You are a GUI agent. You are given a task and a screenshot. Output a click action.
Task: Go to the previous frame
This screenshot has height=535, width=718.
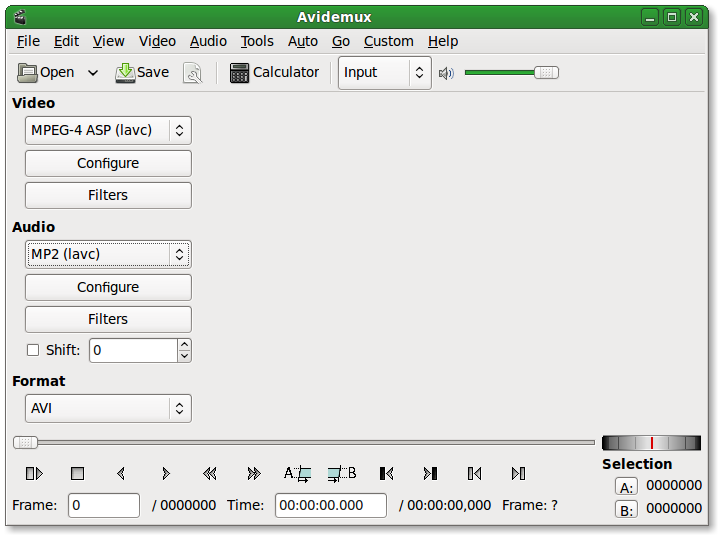tap(121, 474)
